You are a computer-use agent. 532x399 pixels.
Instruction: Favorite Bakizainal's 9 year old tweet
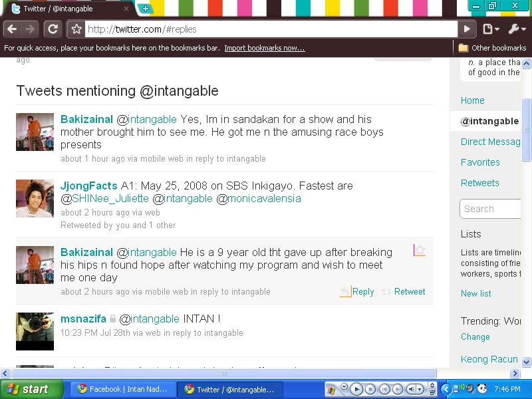coord(420,250)
